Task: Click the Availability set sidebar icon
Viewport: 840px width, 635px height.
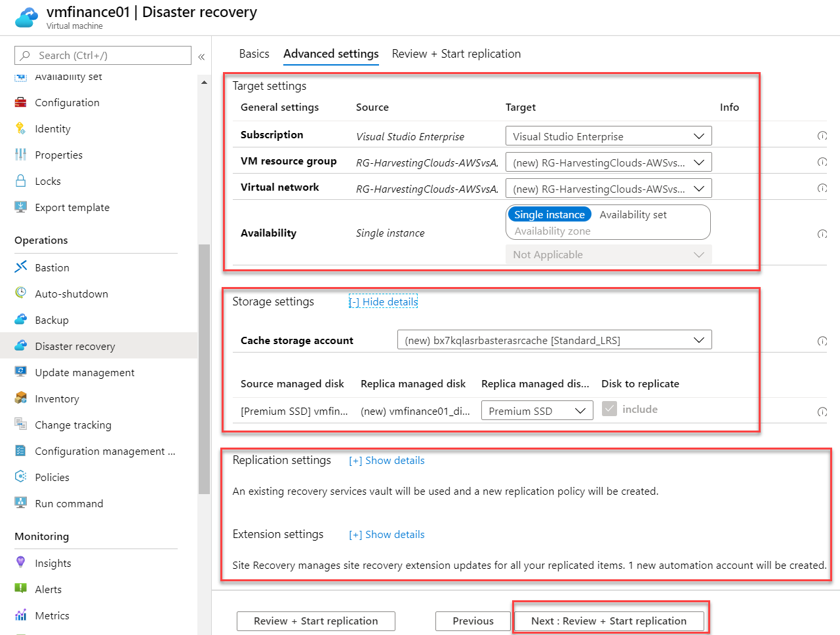Action: 21,77
